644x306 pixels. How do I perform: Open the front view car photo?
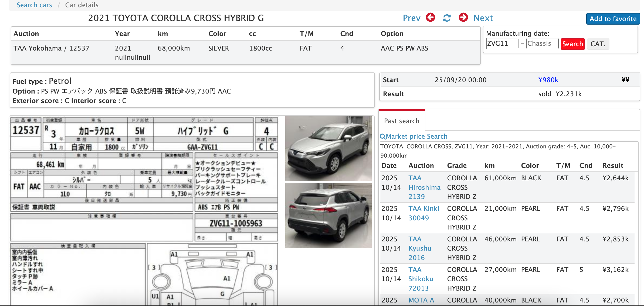(328, 148)
